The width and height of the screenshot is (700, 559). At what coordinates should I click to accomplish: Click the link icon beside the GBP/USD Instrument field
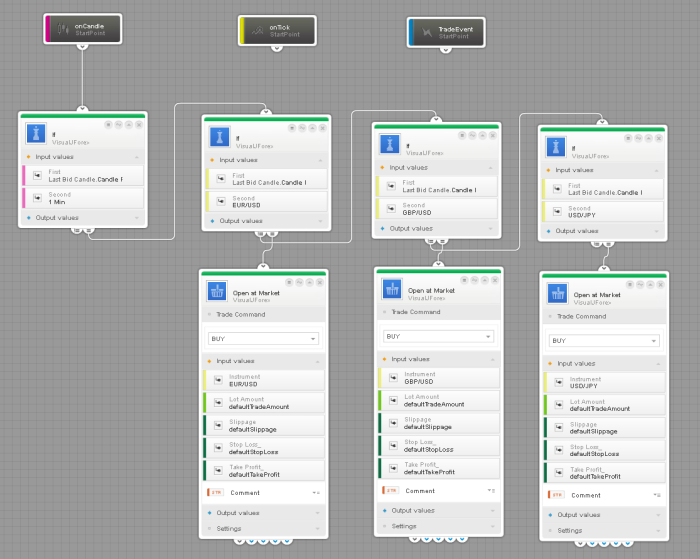[390, 377]
